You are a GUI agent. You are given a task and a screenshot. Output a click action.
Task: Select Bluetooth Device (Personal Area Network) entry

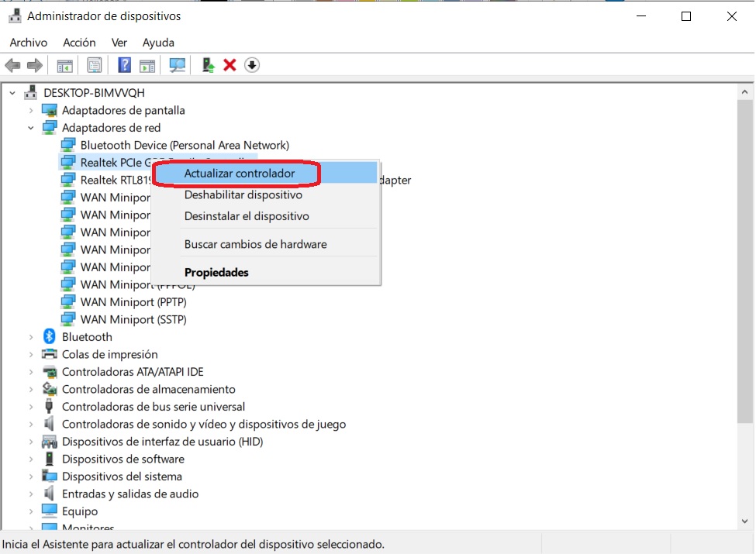point(184,145)
